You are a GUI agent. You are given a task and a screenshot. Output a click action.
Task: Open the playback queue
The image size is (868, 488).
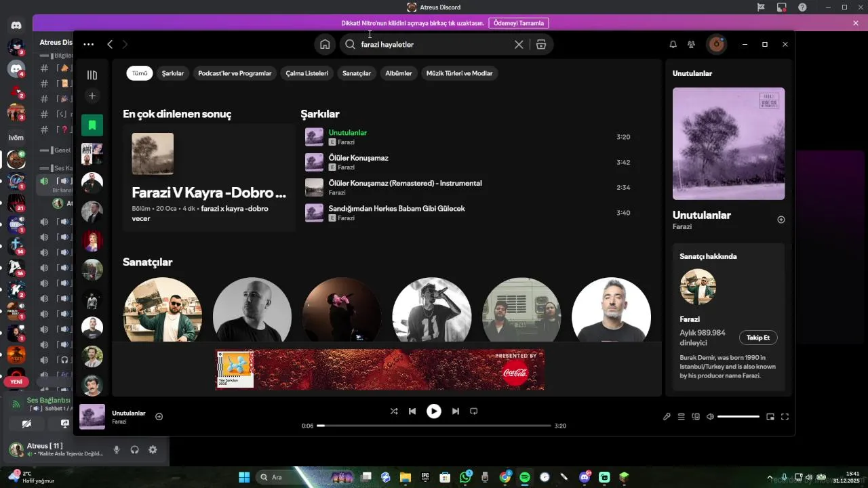[x=682, y=417]
